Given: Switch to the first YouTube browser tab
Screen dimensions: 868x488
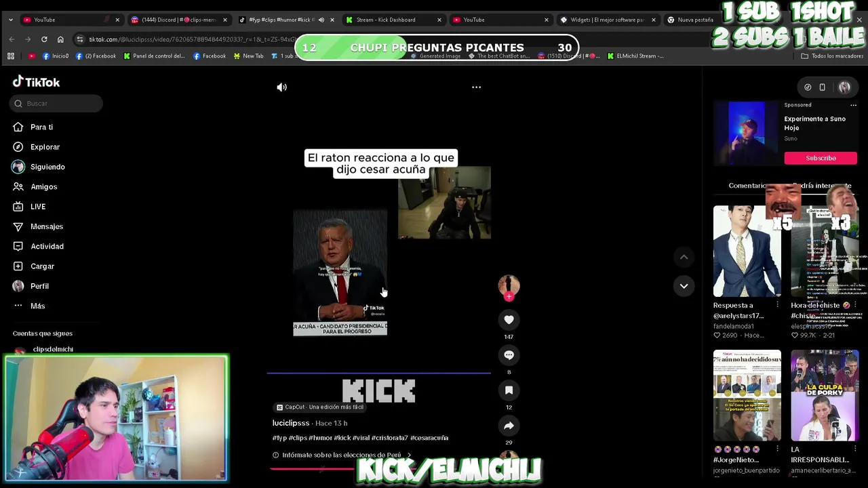Looking at the screenshot, I should point(69,20).
